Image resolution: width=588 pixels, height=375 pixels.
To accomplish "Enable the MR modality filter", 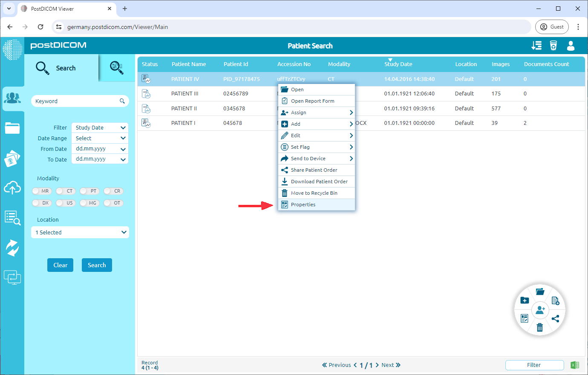I will tap(41, 191).
